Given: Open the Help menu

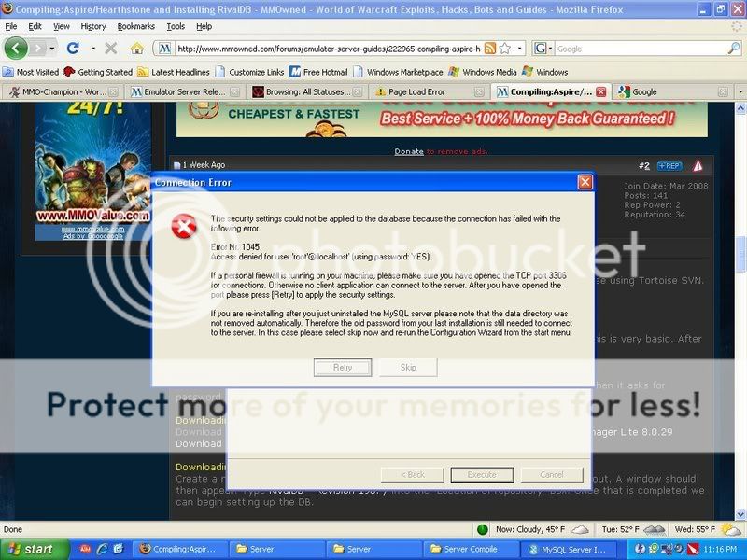Looking at the screenshot, I should [204, 26].
